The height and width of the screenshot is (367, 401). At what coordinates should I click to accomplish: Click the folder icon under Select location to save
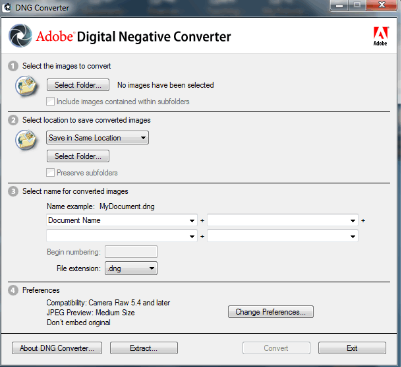coord(26,140)
